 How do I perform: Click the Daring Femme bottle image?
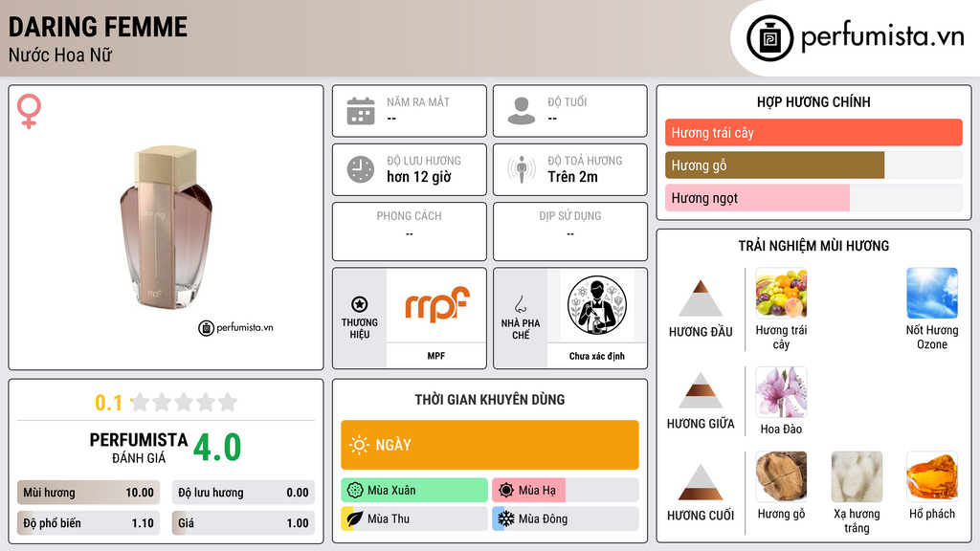(x=166, y=228)
